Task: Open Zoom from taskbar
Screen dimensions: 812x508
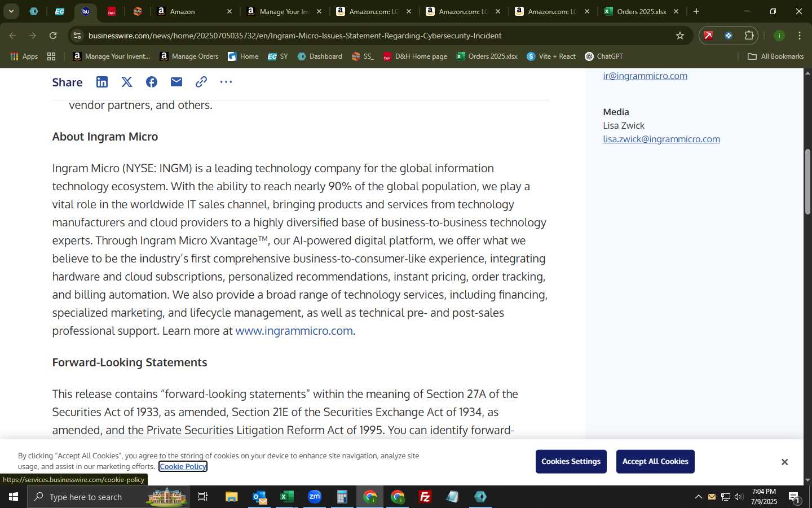Action: pyautogui.click(x=315, y=497)
